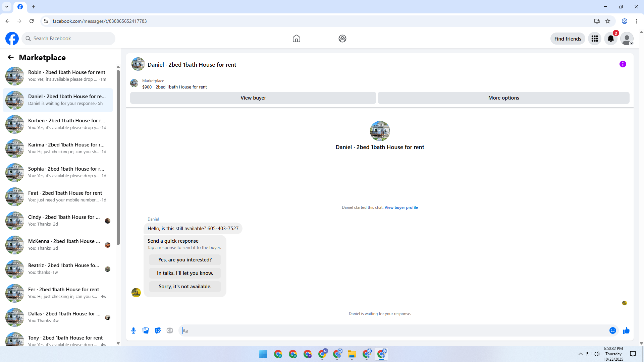Open the sticker picker icon

(x=158, y=330)
